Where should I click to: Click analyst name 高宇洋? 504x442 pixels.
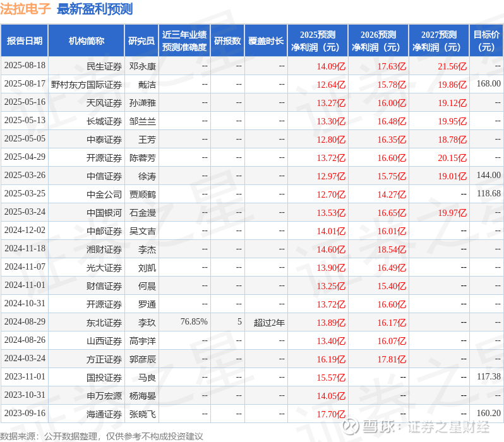142,342
